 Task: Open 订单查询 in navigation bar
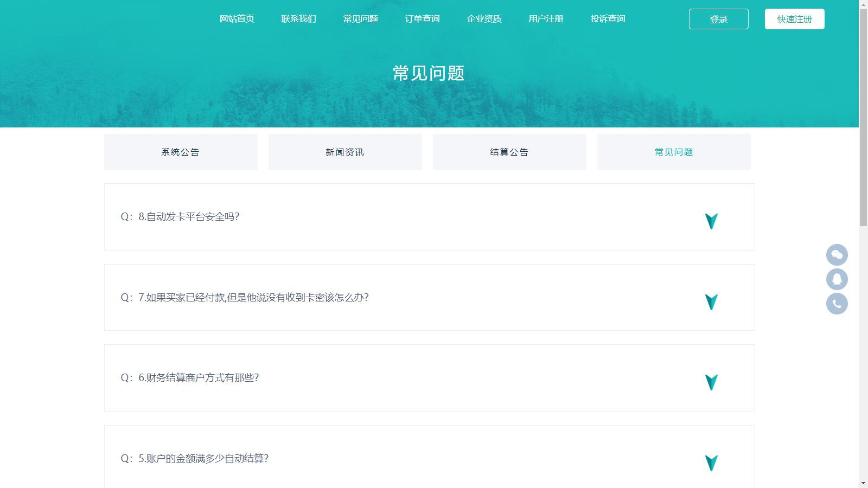click(x=422, y=19)
